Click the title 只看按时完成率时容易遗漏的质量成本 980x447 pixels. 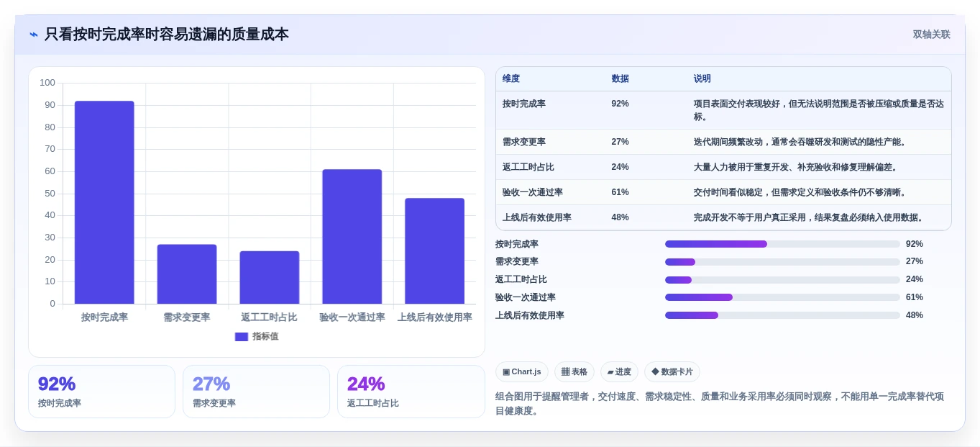click(x=167, y=35)
